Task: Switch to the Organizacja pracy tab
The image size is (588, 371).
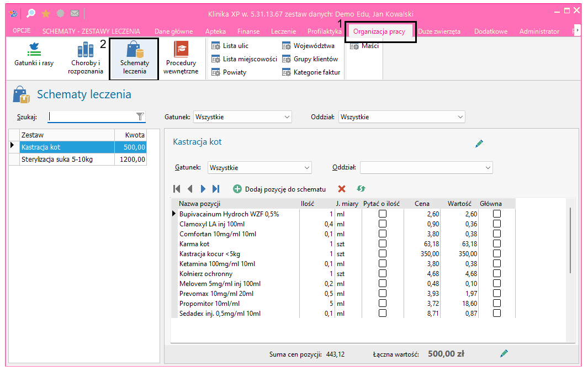Action: 379,31
